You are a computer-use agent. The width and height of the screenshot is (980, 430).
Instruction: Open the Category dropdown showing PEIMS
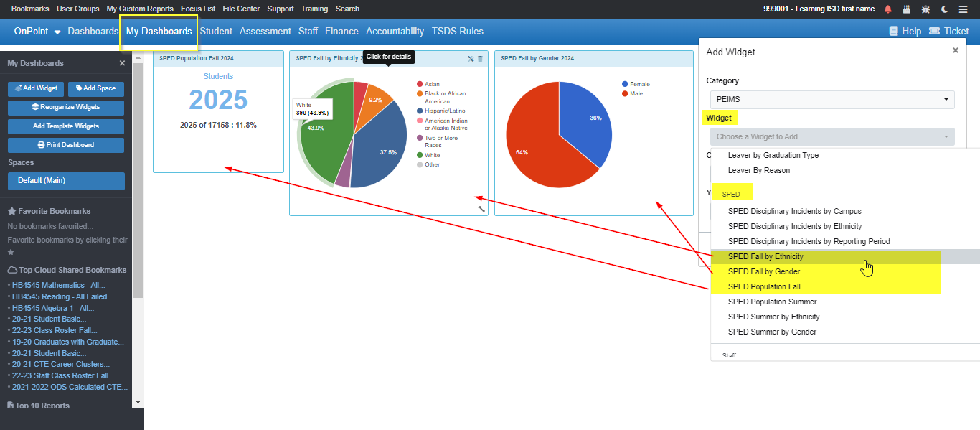(832, 99)
